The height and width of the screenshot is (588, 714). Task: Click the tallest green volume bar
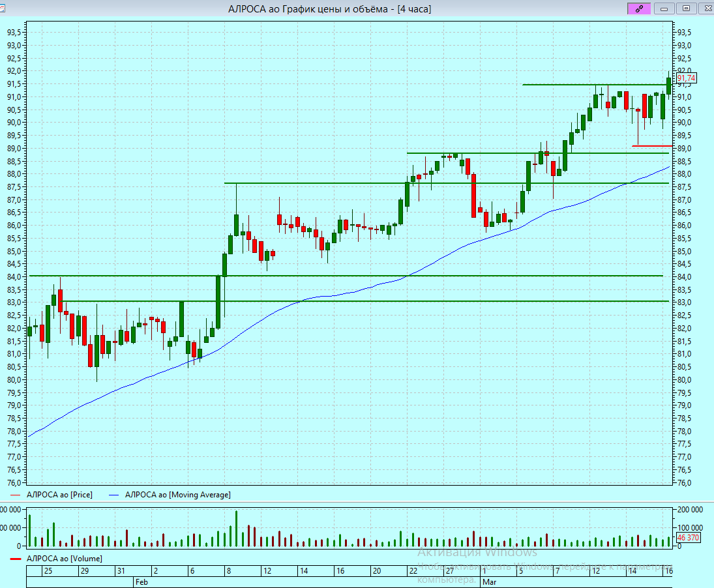click(236, 529)
